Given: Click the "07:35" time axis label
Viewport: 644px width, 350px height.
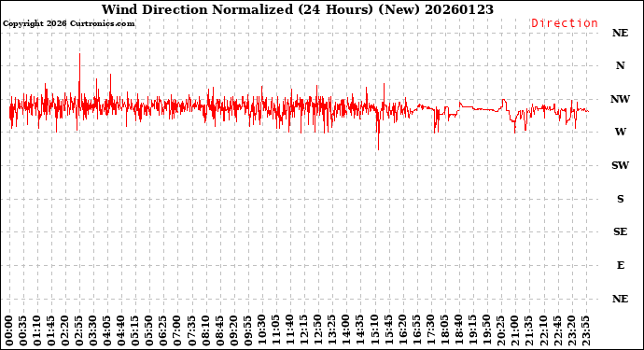Looking at the screenshot, I should coord(192,331).
